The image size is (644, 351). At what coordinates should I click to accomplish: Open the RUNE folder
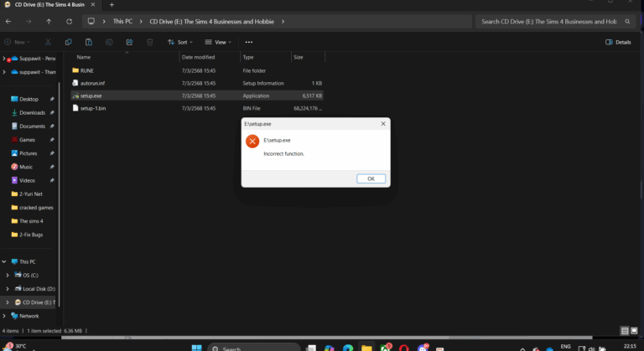click(x=86, y=70)
